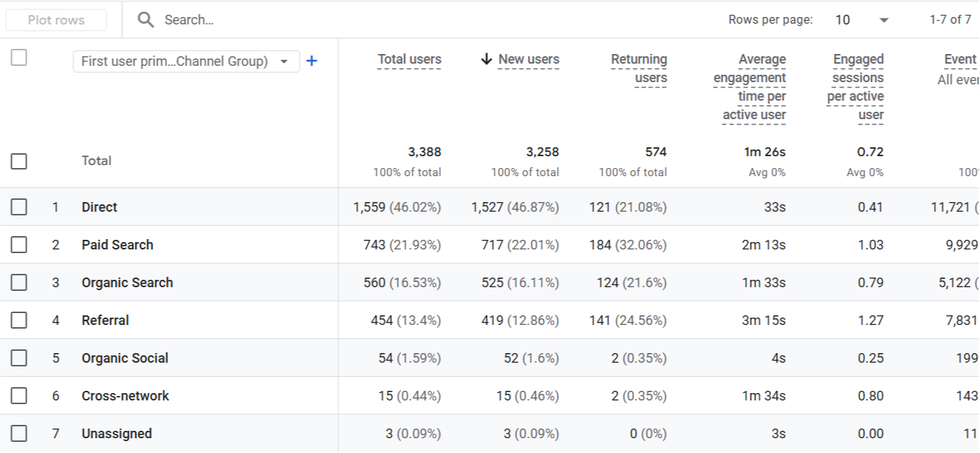The image size is (980, 453).
Task: Click the 454 (13.4%) Referral total users
Action: [x=406, y=321]
